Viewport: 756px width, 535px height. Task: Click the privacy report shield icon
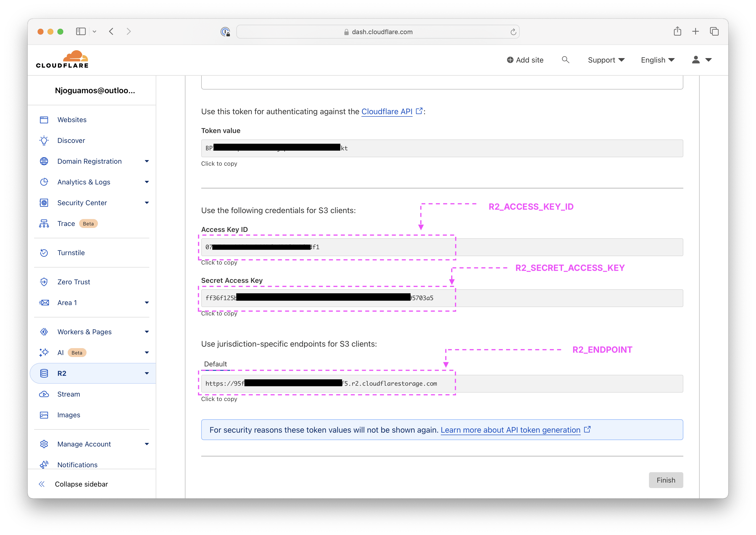(225, 32)
